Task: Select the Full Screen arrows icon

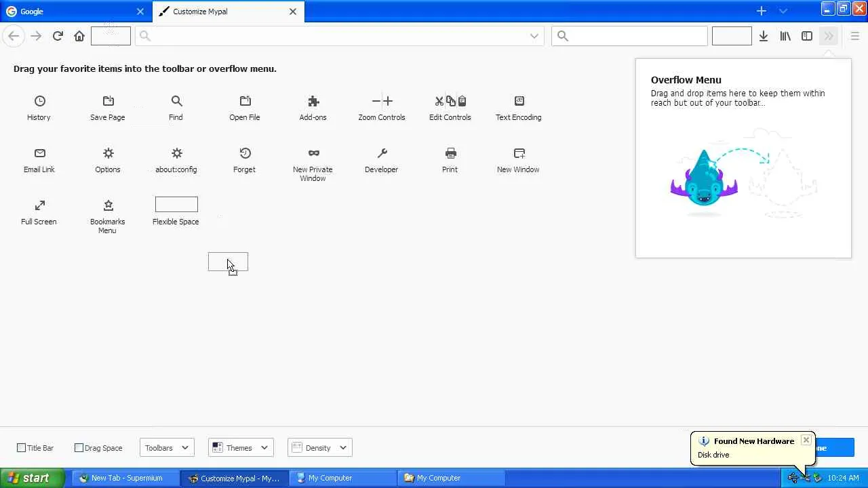Action: pos(39,205)
